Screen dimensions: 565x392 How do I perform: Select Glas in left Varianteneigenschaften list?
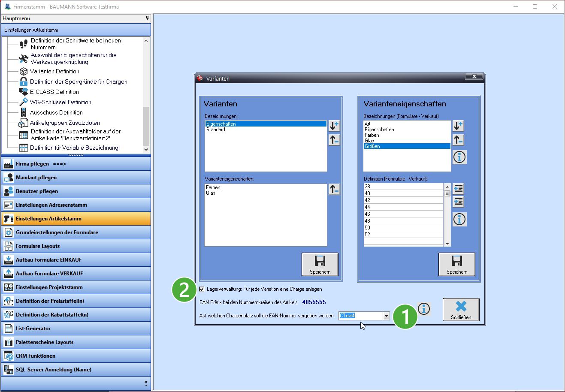point(266,193)
